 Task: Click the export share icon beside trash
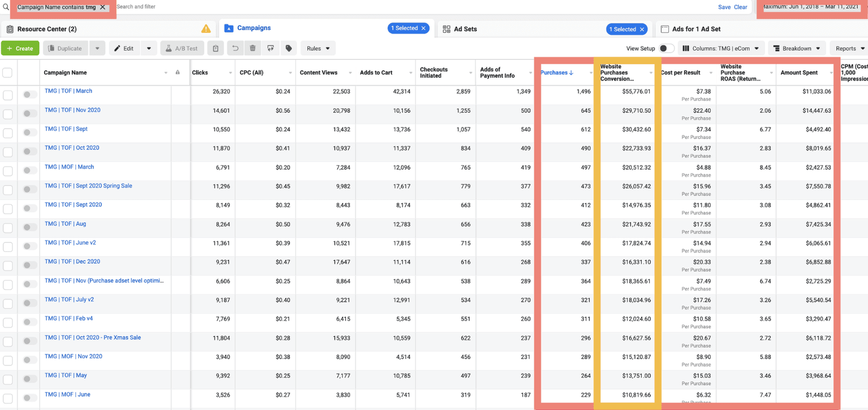point(270,49)
